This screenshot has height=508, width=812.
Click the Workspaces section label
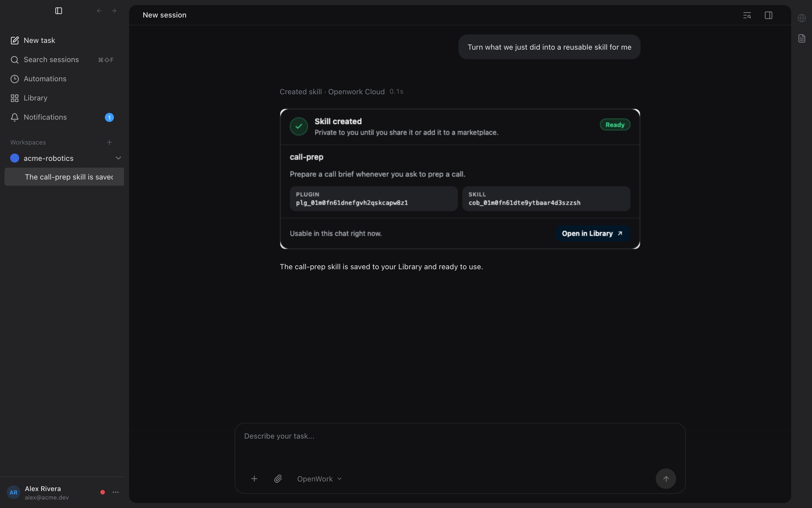point(28,143)
